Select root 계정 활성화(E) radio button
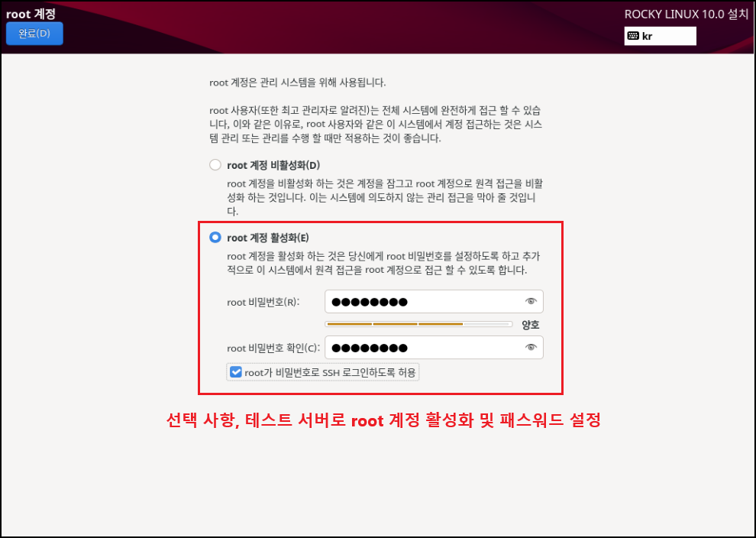The image size is (756, 538). click(x=215, y=238)
